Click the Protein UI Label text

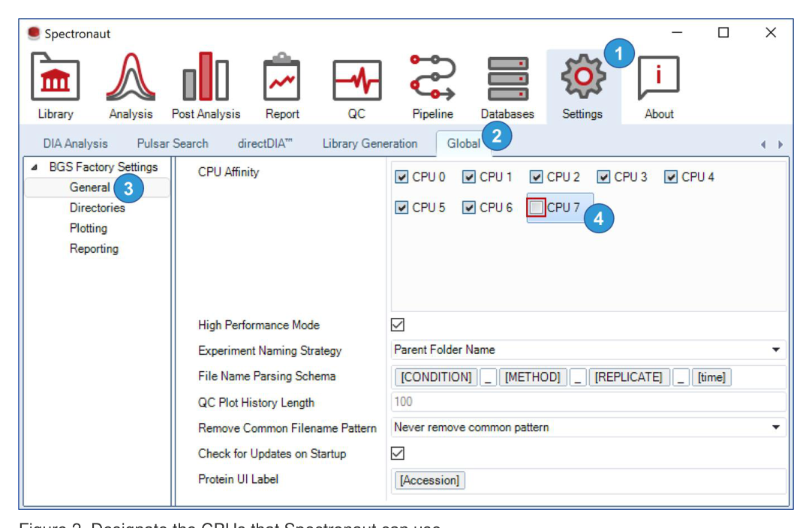point(238,478)
